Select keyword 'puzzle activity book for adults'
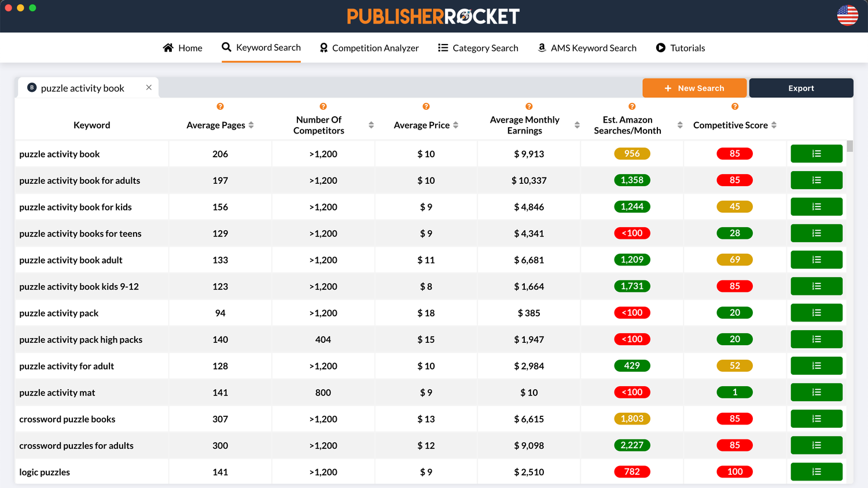The height and width of the screenshot is (488, 868). coord(80,180)
